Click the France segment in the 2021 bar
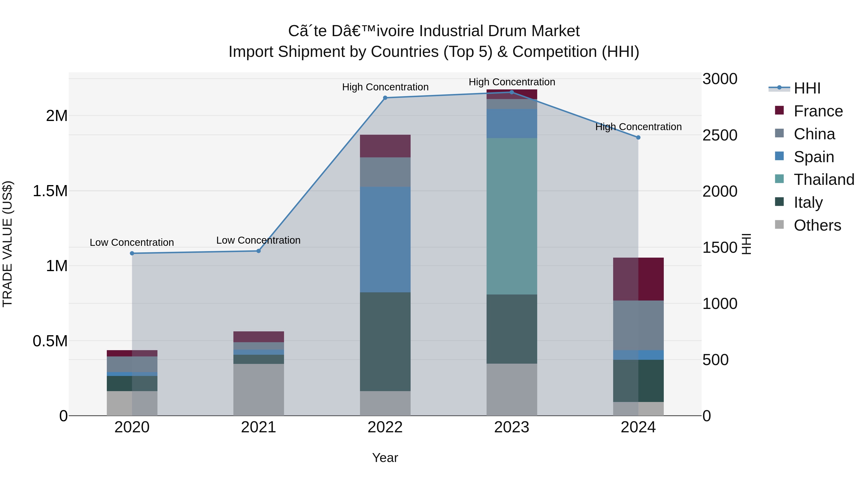Image resolution: width=868 pixels, height=488 pixels. [258, 337]
